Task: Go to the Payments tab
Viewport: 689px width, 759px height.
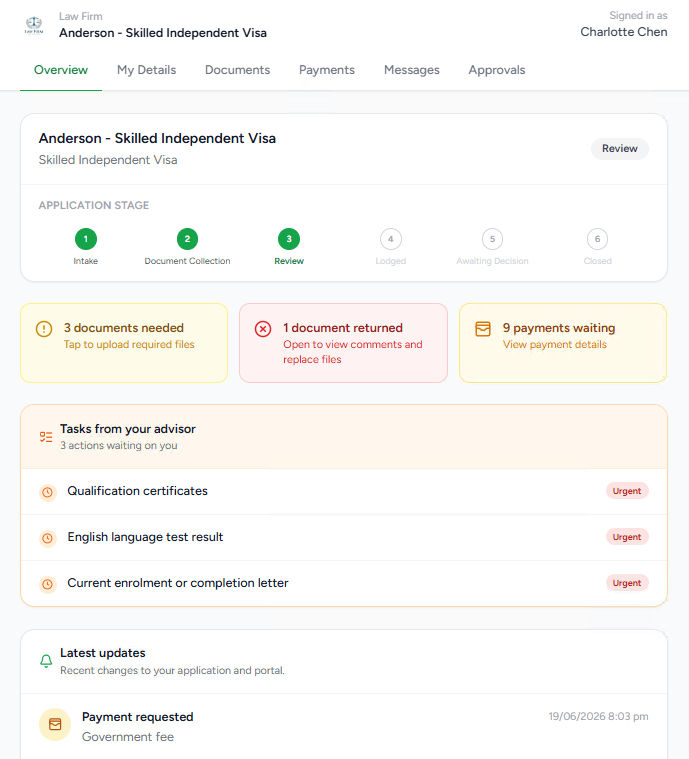Action: pos(327,70)
